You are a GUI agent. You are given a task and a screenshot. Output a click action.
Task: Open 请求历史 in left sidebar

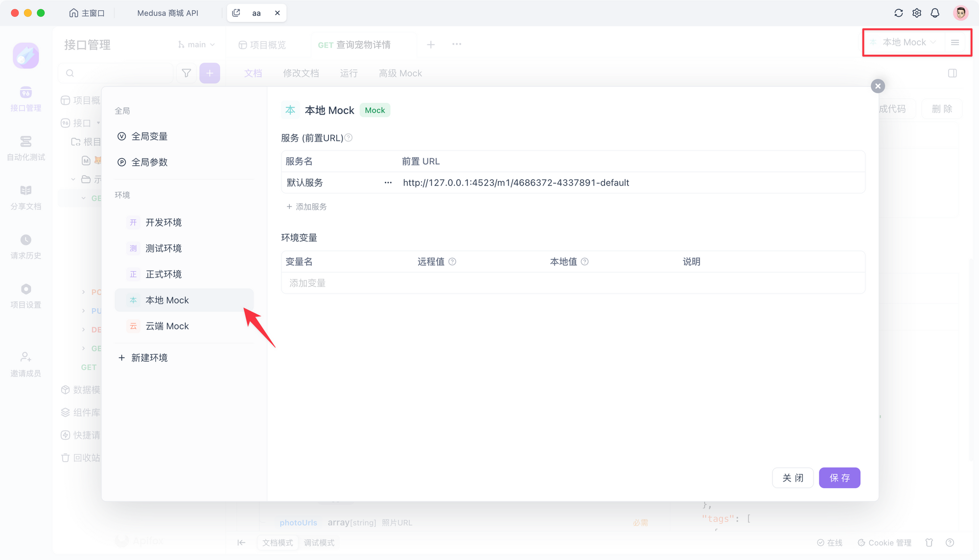coord(26,247)
